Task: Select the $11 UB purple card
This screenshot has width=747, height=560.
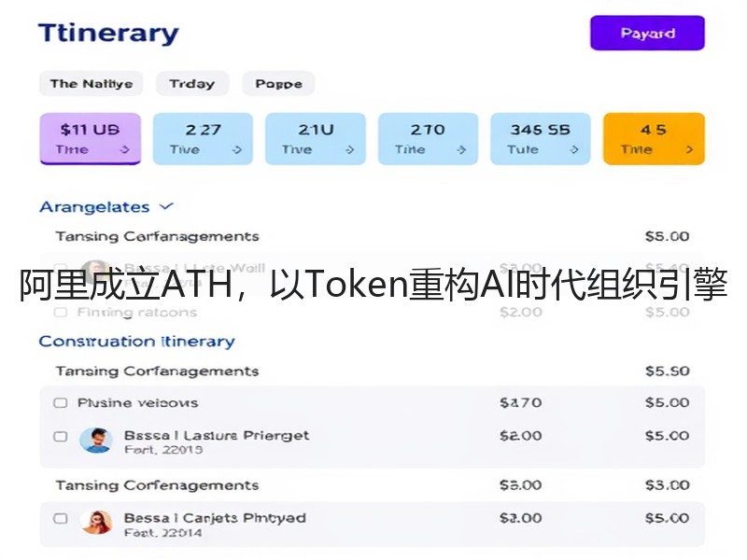Action: [x=90, y=138]
